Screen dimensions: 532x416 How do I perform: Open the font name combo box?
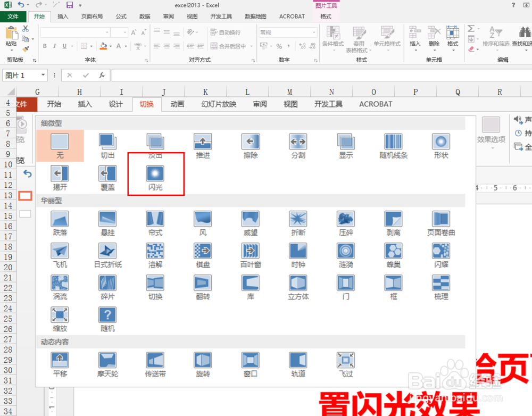pyautogui.click(x=74, y=32)
